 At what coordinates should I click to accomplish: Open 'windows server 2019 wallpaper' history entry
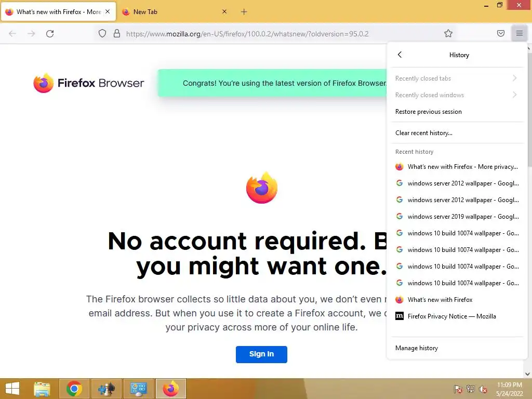coord(457,217)
